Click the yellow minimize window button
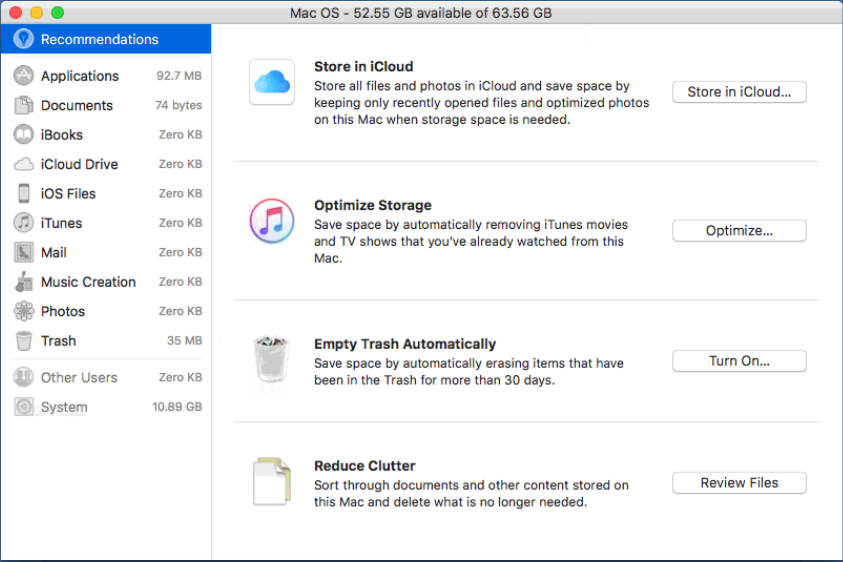The height and width of the screenshot is (562, 843). coord(37,12)
